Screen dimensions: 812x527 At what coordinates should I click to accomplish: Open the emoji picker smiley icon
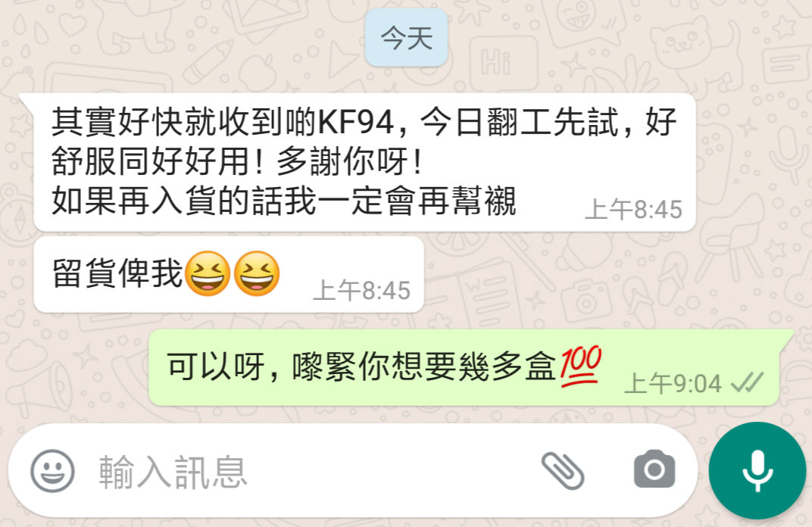click(52, 470)
